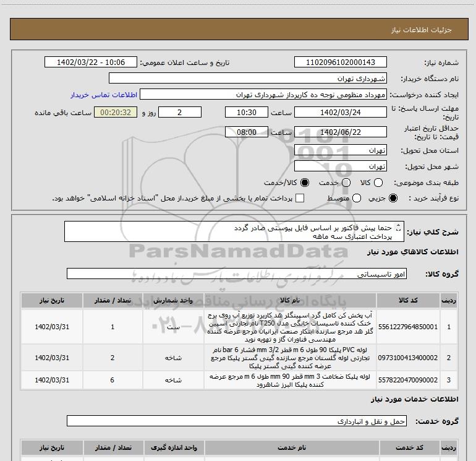Click the delivery city field تهران

coord(340,166)
